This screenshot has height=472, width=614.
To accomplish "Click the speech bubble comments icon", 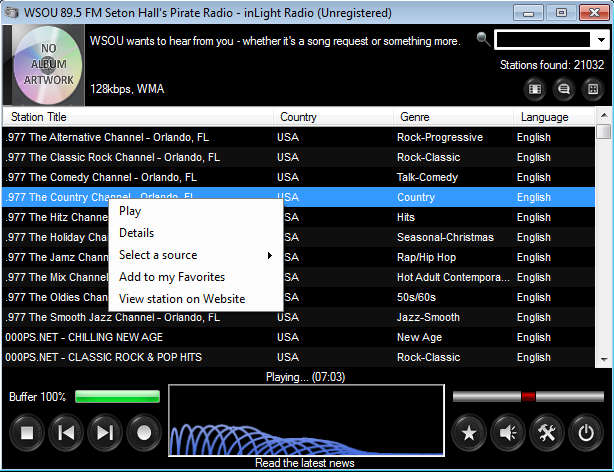I will (564, 89).
